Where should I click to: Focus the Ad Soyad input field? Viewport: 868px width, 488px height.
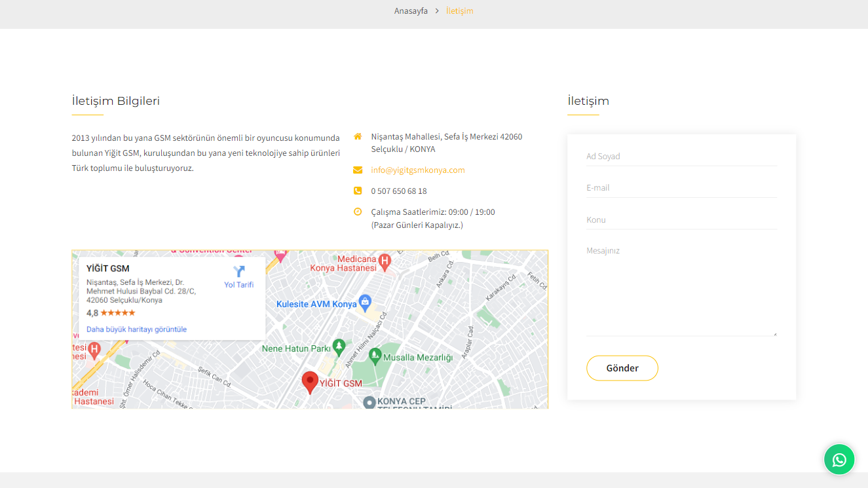tap(681, 157)
